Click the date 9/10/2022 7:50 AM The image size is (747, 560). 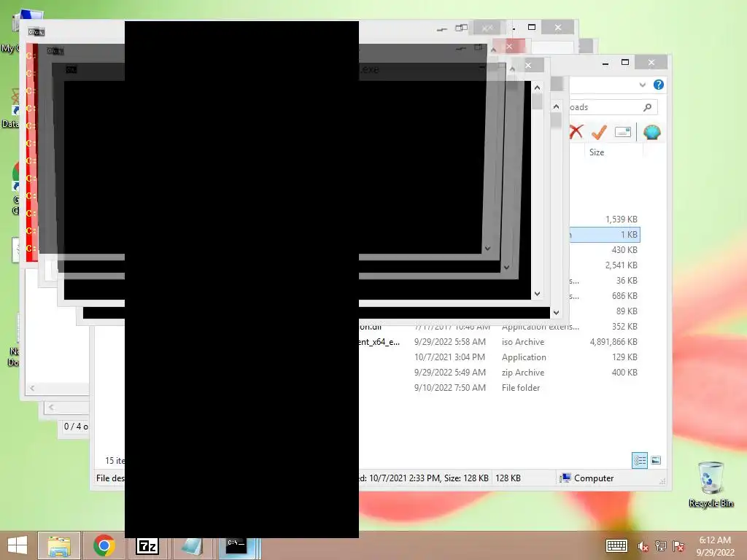[x=449, y=388]
